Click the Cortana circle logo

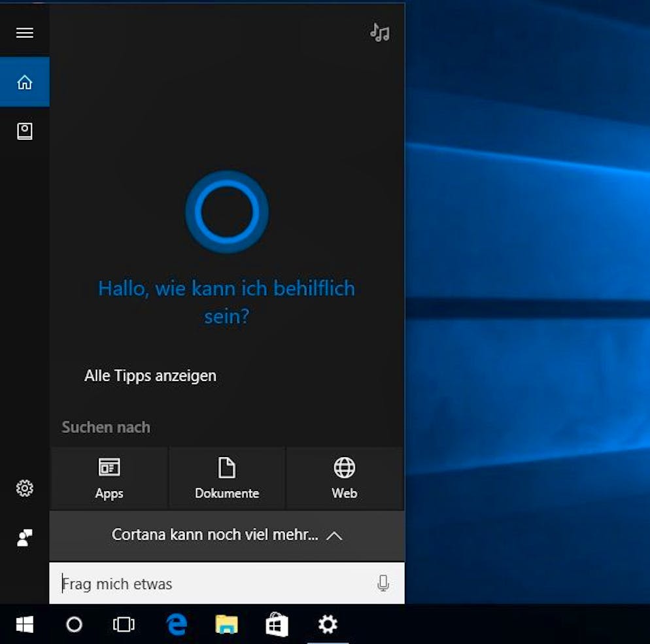tap(227, 212)
